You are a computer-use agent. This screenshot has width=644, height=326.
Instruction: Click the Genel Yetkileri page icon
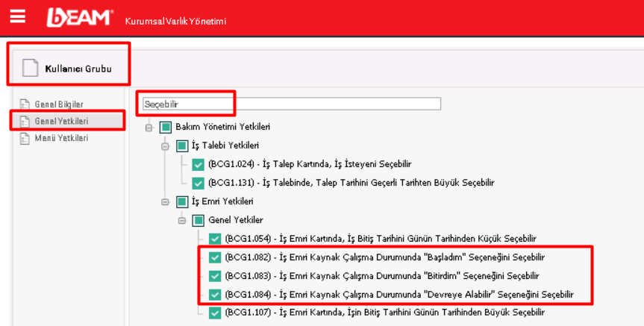[25, 121]
